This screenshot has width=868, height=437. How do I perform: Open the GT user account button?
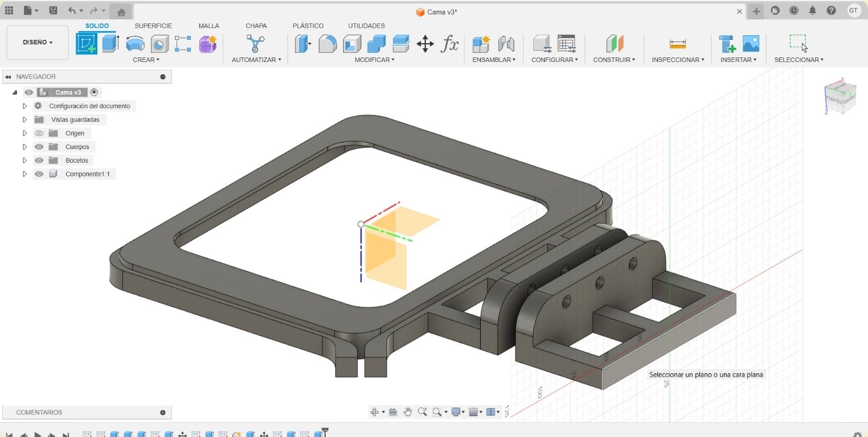click(853, 10)
